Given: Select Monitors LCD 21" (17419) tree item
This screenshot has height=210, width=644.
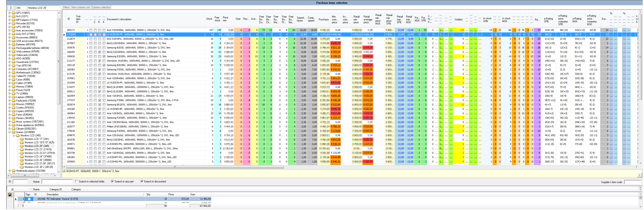Looking at the screenshot, I should tap(38, 149).
